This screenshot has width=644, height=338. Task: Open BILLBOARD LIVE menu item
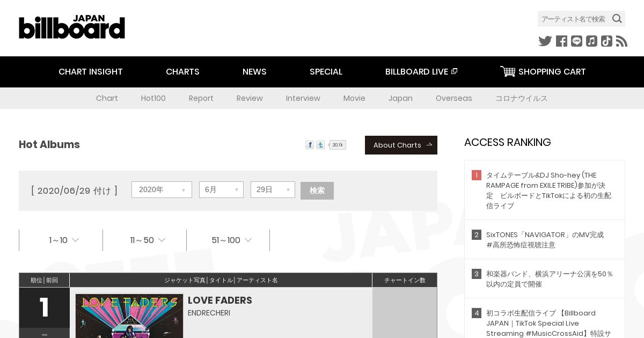click(x=421, y=71)
